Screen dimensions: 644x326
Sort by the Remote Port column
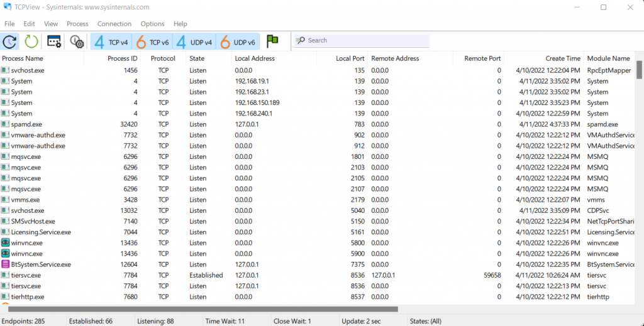click(x=479, y=58)
